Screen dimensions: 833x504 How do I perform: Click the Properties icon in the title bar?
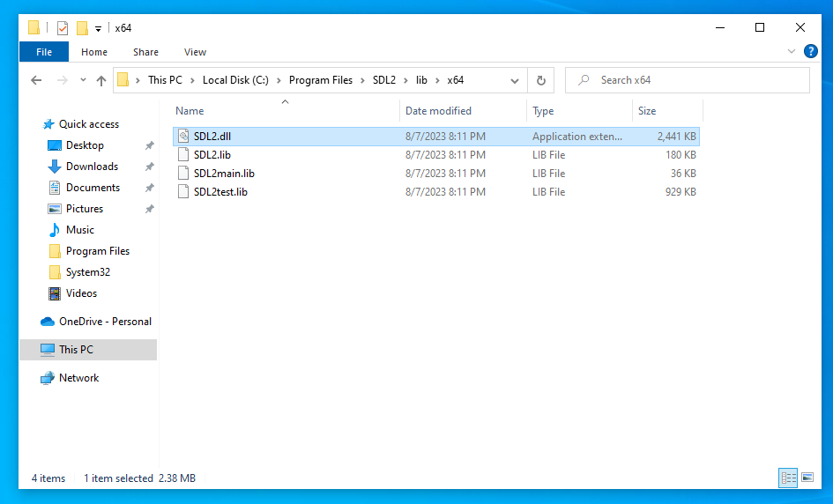(x=63, y=28)
